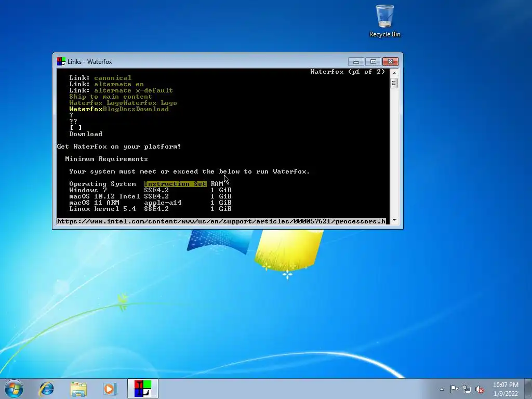The image size is (532, 399).
Task: Select the Links browser taskbar button
Action: (x=143, y=389)
